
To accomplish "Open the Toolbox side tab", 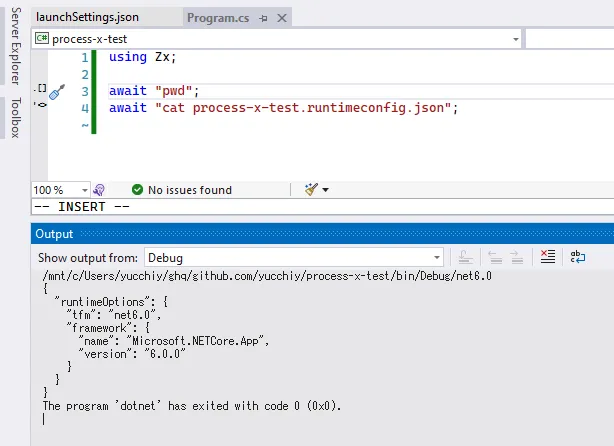I will click(x=14, y=117).
